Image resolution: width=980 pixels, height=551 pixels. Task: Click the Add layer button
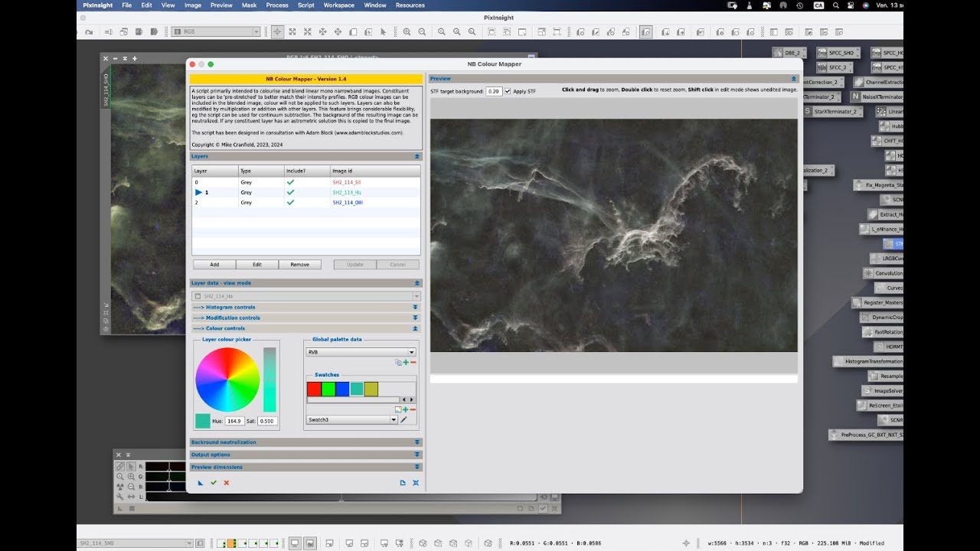[214, 264]
